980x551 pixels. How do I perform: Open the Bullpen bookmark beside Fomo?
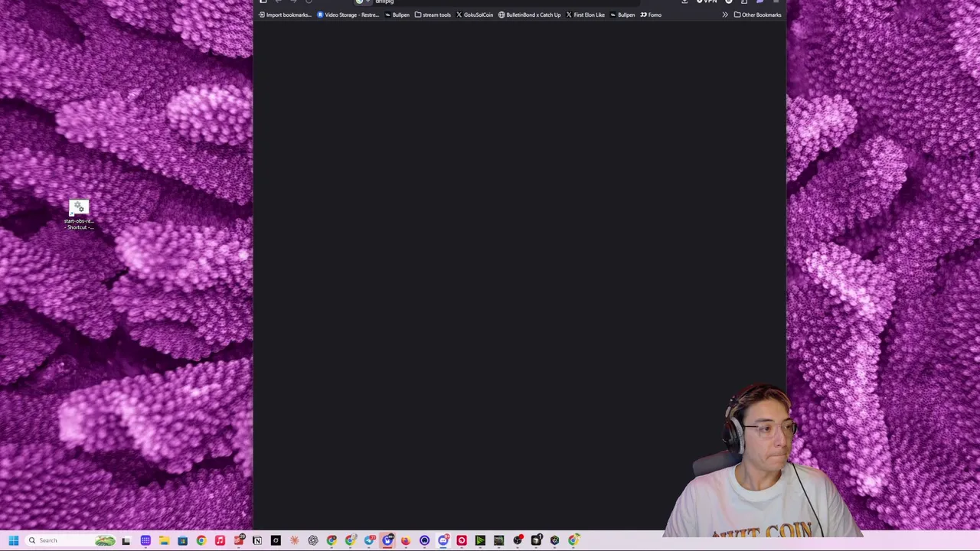(x=622, y=15)
